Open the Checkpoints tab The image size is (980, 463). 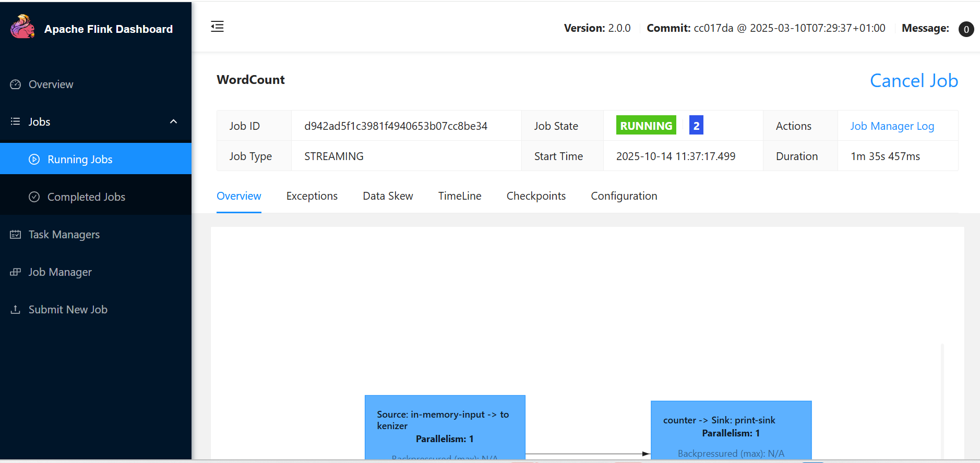(x=536, y=196)
